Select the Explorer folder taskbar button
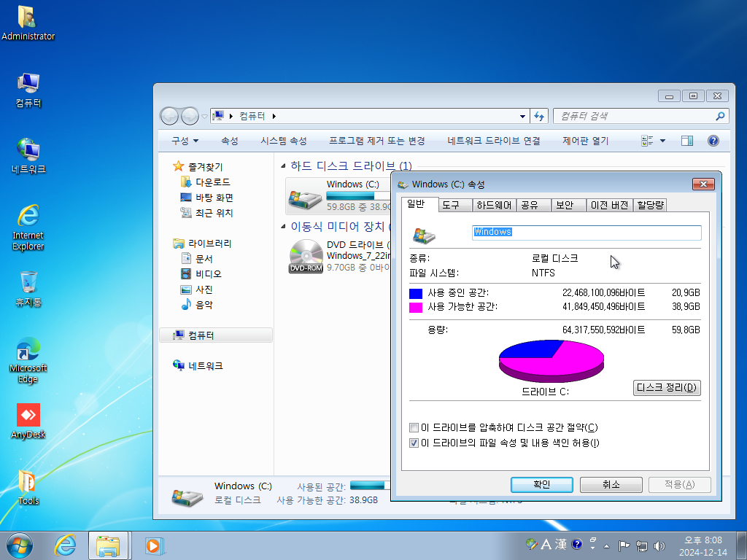The image size is (747, 560). coord(108,545)
